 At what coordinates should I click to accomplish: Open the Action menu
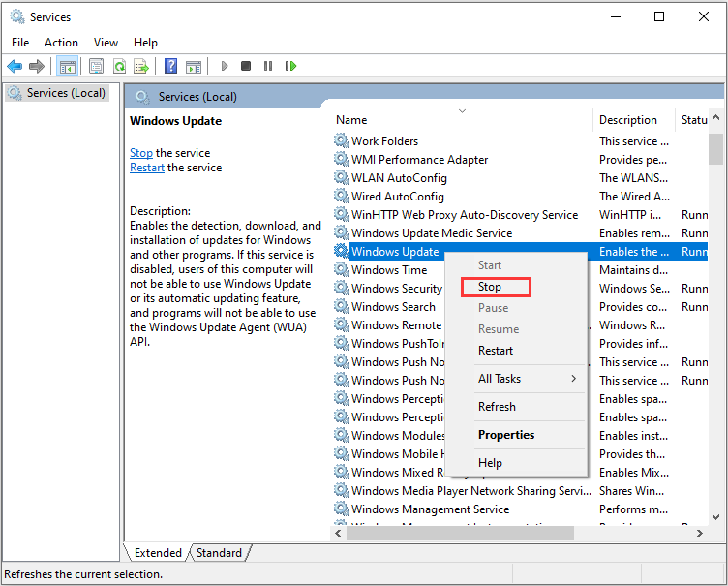point(61,43)
